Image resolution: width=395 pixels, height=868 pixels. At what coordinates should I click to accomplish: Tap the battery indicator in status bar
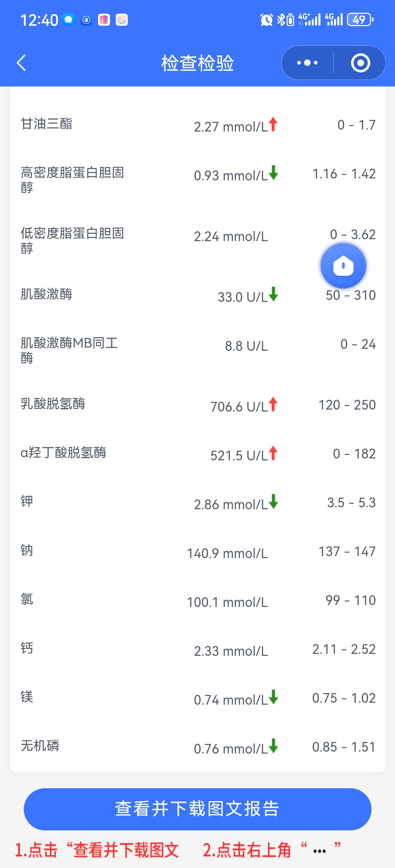click(x=360, y=20)
